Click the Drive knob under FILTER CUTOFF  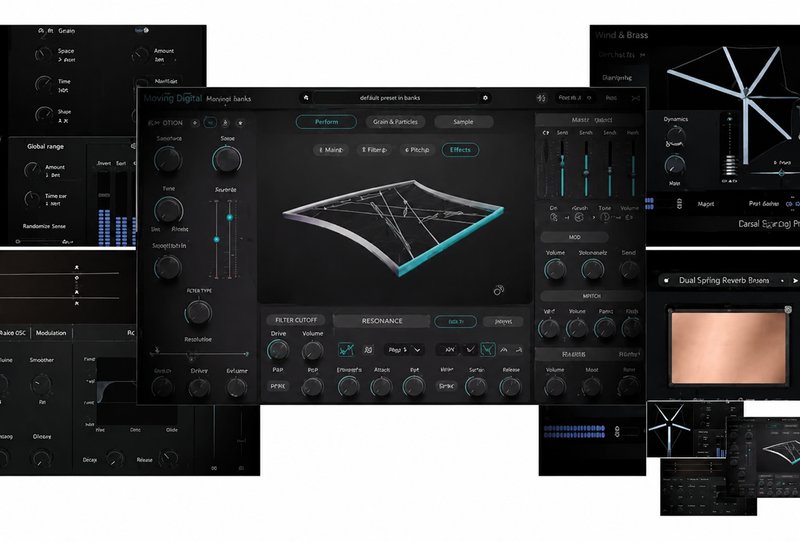[278, 350]
